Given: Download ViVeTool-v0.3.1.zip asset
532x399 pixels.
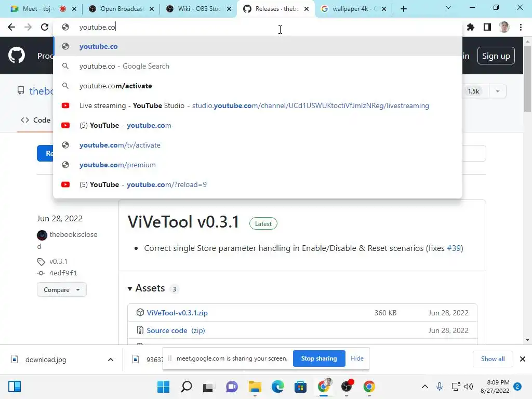Looking at the screenshot, I should (x=177, y=313).
